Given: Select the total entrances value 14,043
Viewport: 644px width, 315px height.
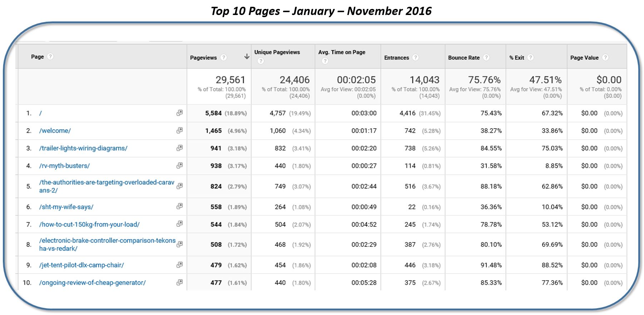Looking at the screenshot, I should click(x=425, y=80).
